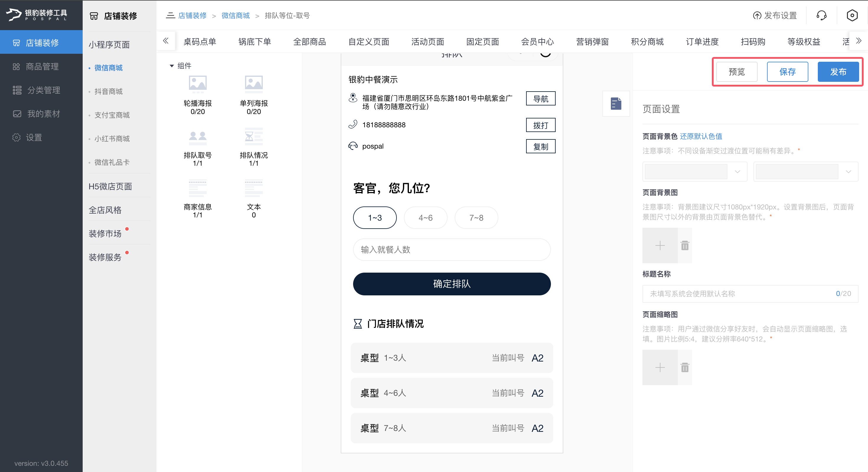Open the customer service headset icon
The height and width of the screenshot is (472, 868).
pos(821,16)
